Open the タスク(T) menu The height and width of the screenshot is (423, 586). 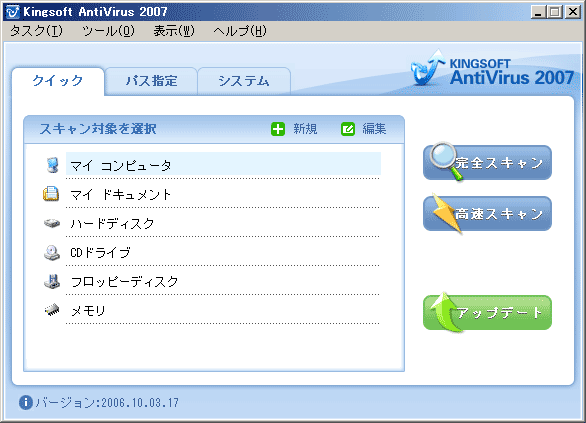(x=36, y=31)
